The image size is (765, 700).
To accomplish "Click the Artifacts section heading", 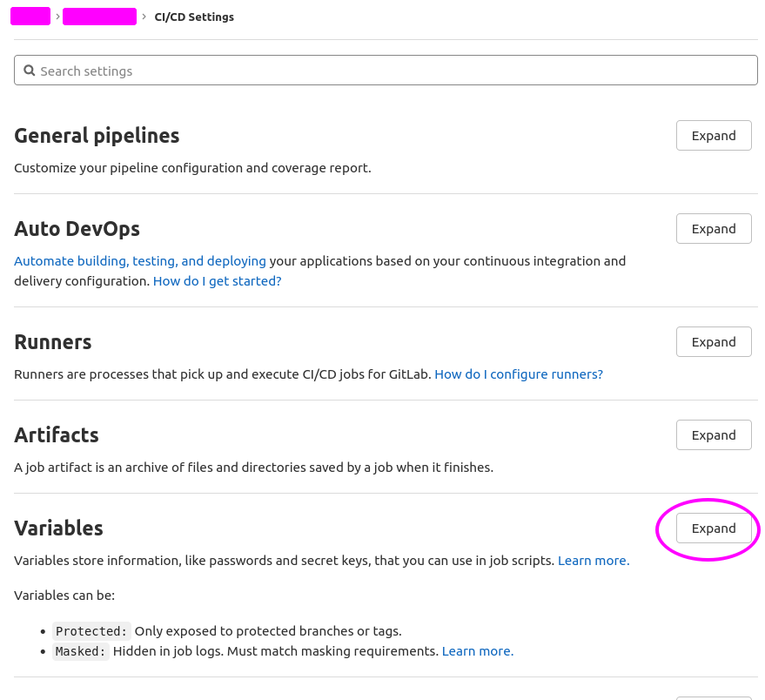I will click(57, 435).
